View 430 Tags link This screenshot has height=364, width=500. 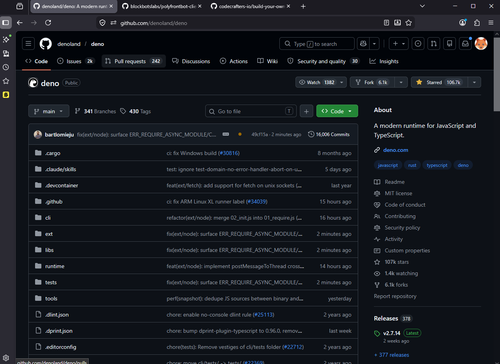point(136,111)
